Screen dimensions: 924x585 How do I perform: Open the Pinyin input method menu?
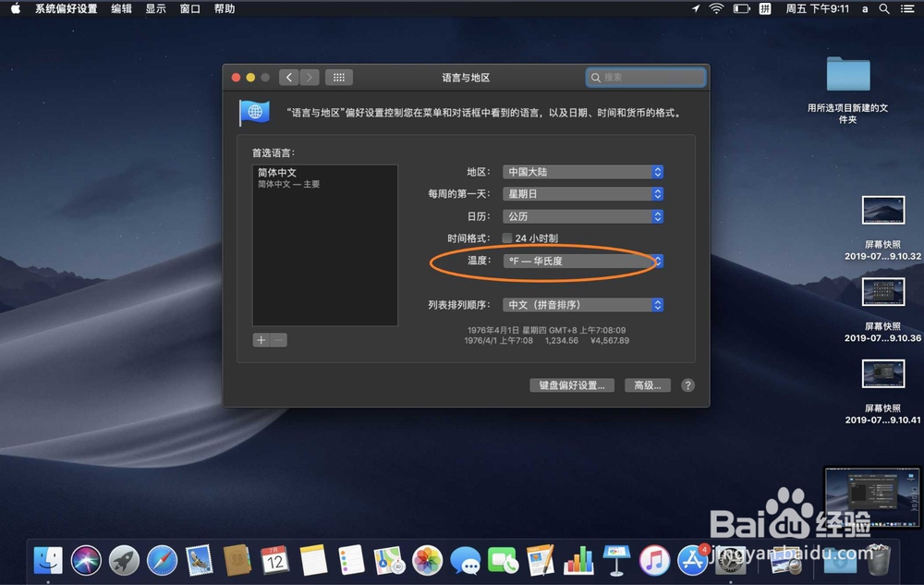click(765, 9)
